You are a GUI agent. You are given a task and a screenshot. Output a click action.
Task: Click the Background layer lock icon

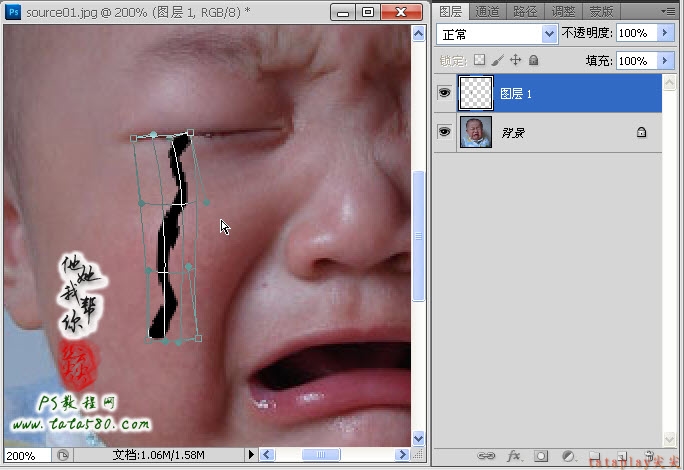[x=641, y=132]
